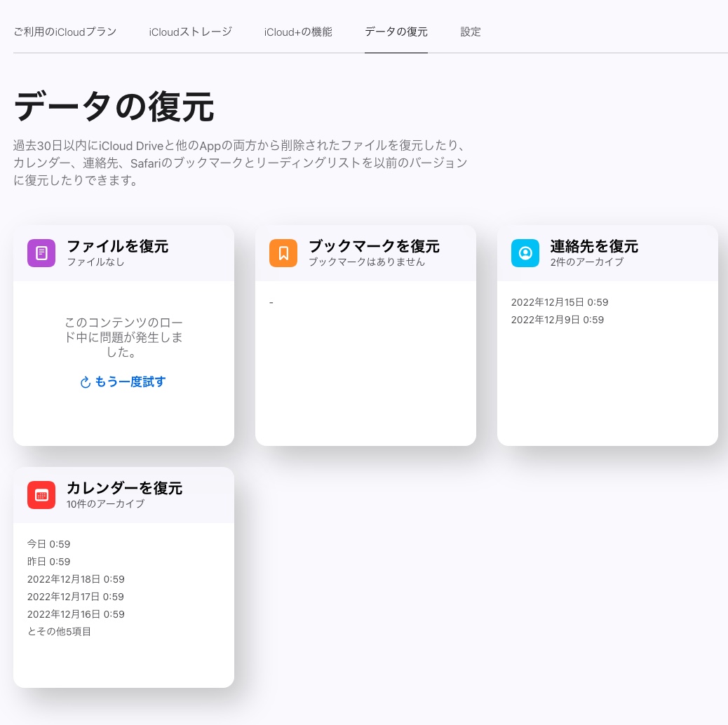
Task: Click the ファイルなし subtitle
Action: (95, 262)
